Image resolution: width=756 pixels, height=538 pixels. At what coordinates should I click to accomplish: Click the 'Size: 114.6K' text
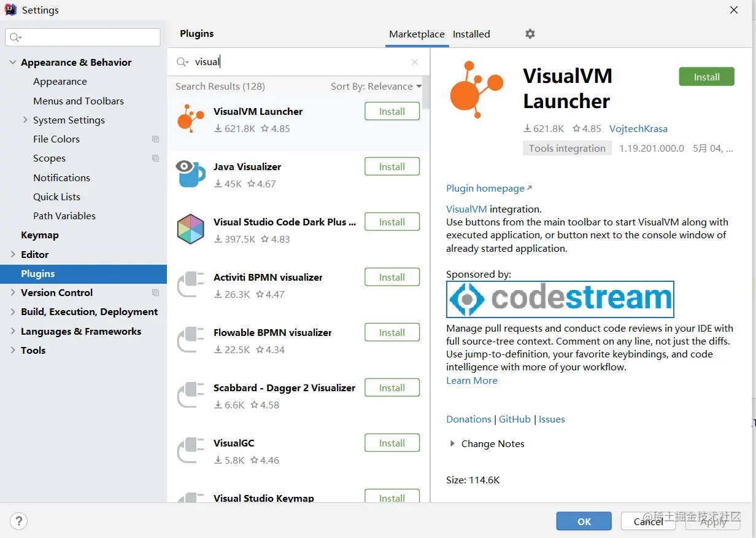[473, 480]
